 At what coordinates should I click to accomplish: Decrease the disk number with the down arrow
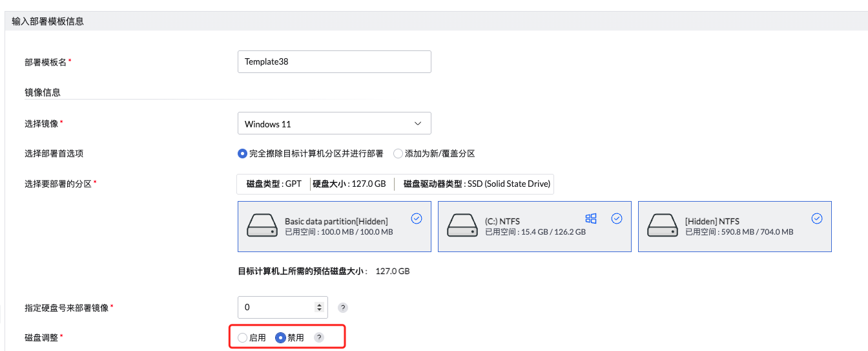(318, 310)
